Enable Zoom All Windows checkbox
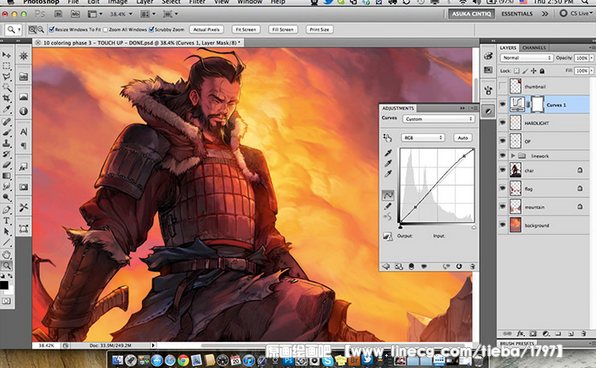Screen dimensions: 596x368 point(106,29)
